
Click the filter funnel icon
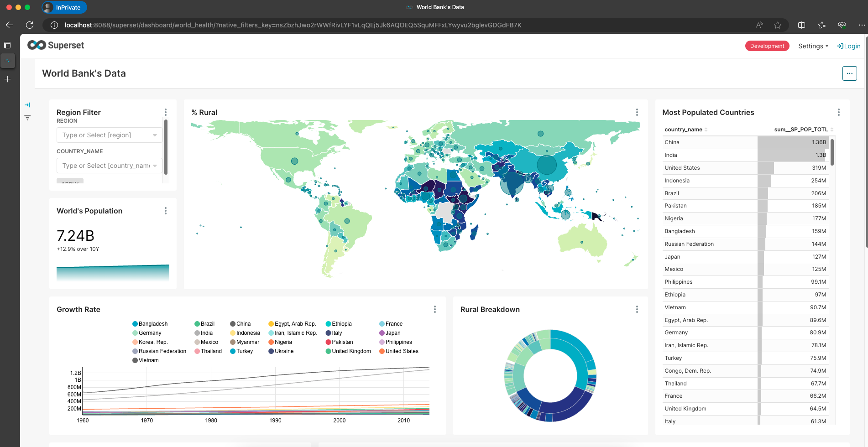[x=27, y=118]
